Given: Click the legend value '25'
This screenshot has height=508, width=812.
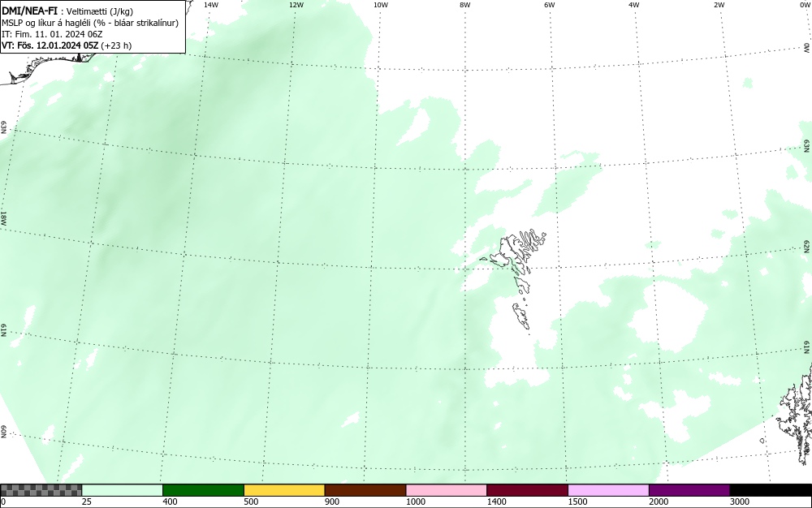Looking at the screenshot, I should (87, 502).
